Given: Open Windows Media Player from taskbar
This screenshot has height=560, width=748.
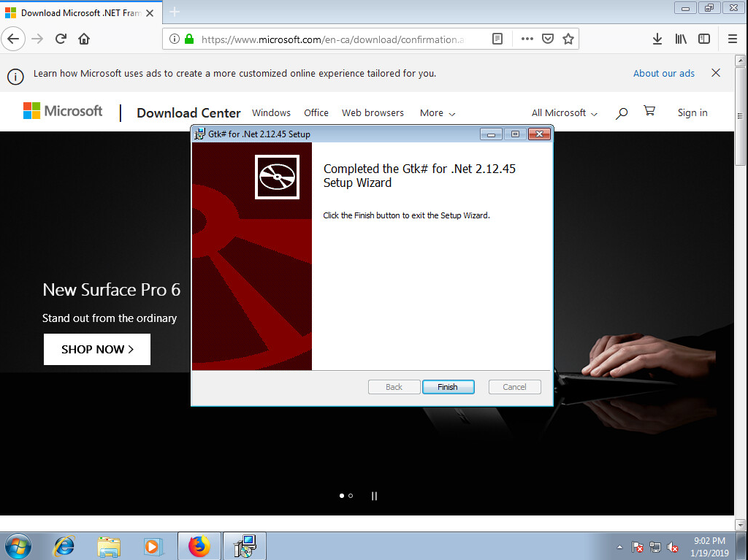Looking at the screenshot, I should coord(153,546).
